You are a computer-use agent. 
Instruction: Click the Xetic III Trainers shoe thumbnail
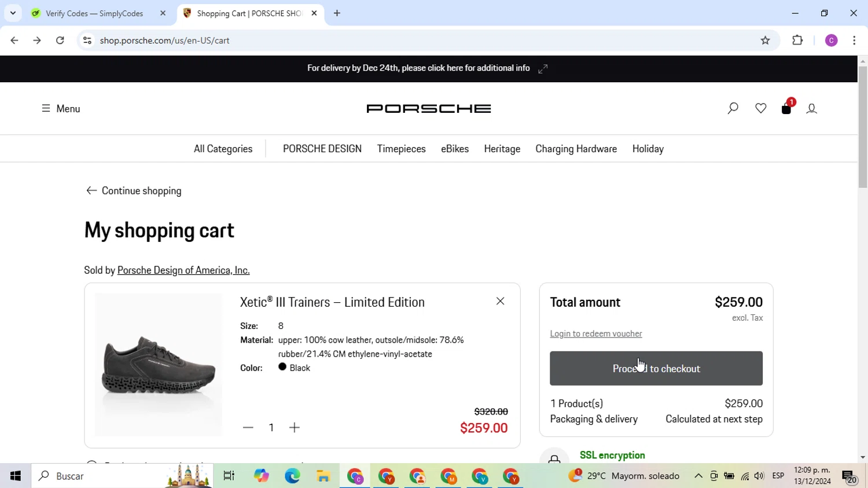coord(159,365)
